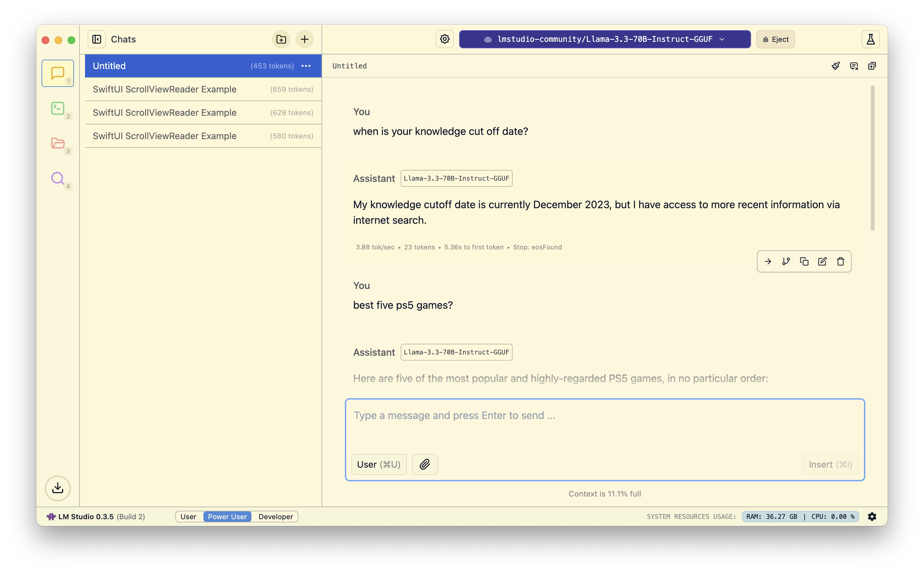This screenshot has width=924, height=574.
Task: Open the 580 tokens SwiftUI ScrollViewReader chat
Action: (203, 136)
